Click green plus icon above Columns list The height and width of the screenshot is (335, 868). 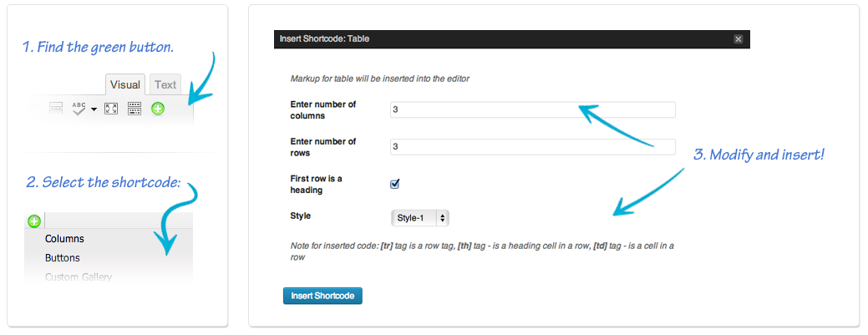tap(34, 221)
